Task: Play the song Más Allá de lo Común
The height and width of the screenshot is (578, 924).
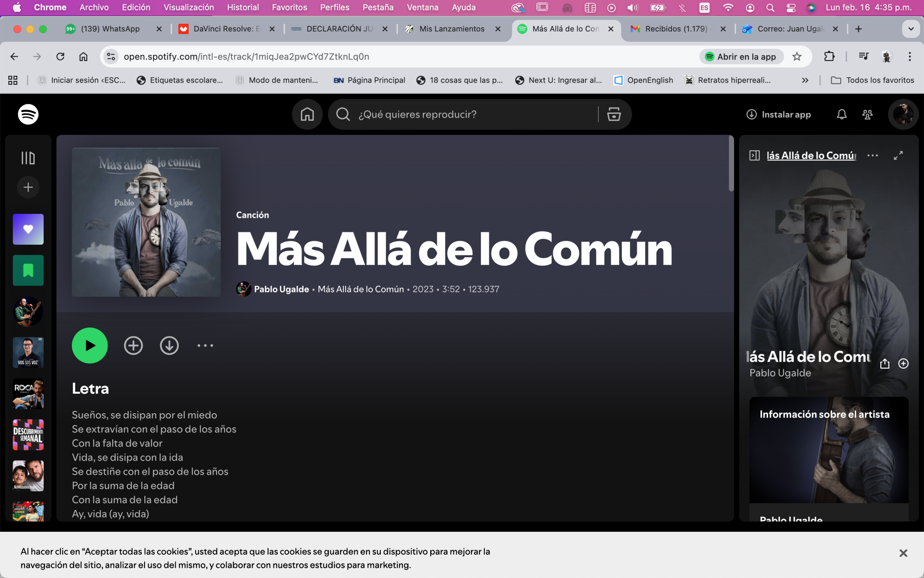Action: pos(90,346)
